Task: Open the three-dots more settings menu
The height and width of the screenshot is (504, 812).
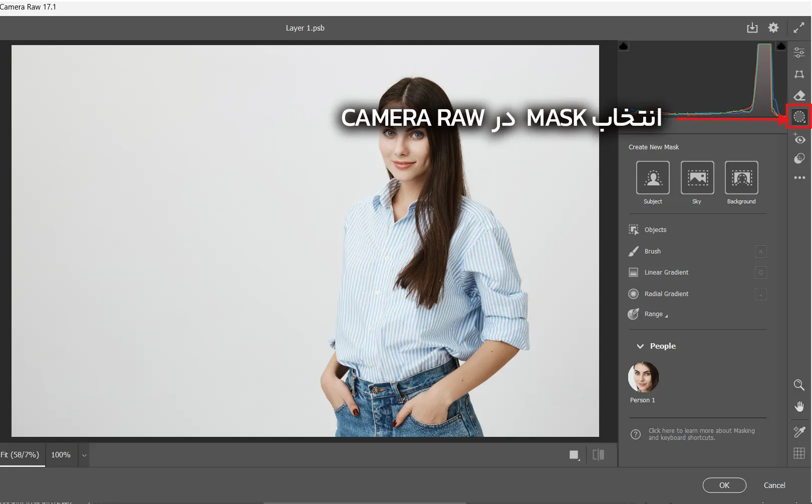Action: (799, 178)
